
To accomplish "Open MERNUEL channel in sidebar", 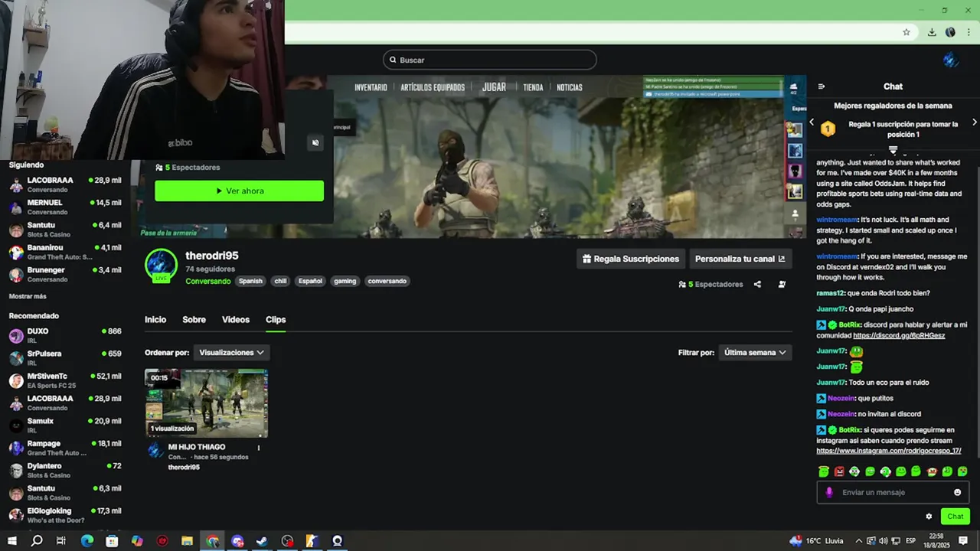I will (x=65, y=207).
